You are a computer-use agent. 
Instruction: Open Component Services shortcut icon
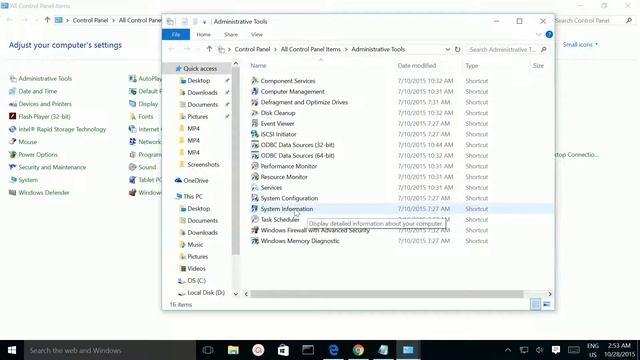[255, 80]
